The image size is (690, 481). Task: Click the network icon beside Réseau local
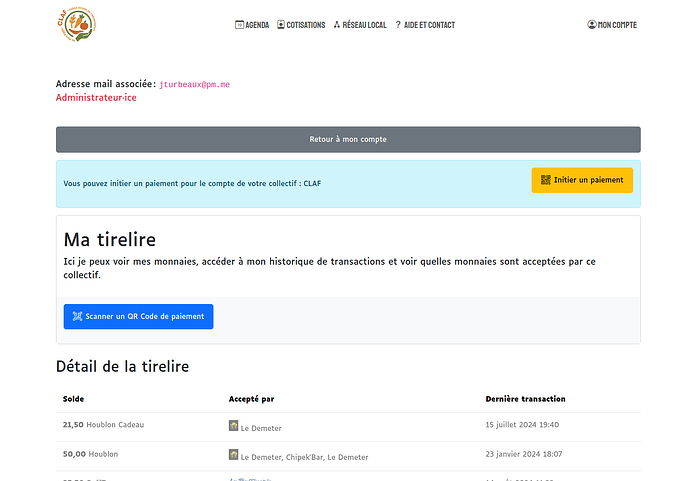pos(337,25)
